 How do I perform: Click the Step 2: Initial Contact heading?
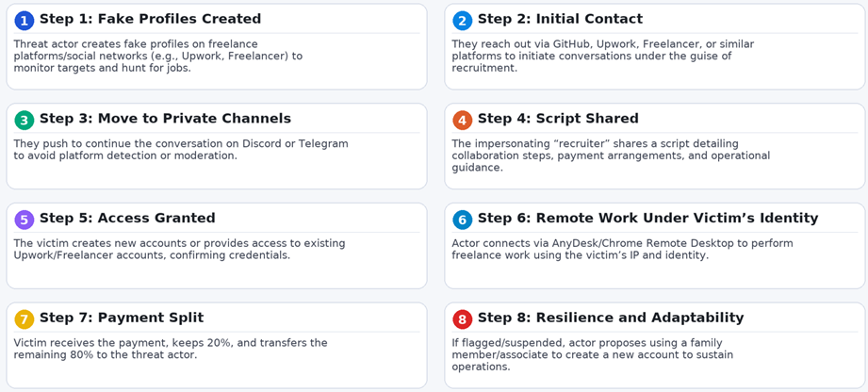560,19
